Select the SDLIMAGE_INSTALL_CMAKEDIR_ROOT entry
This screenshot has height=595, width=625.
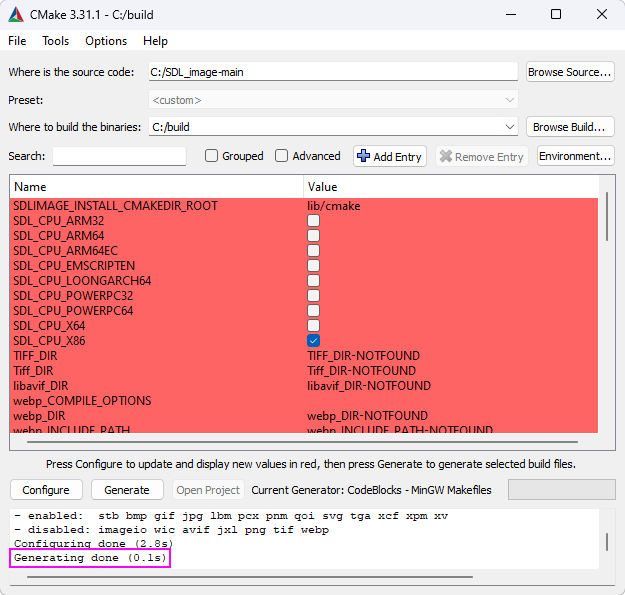pos(116,206)
